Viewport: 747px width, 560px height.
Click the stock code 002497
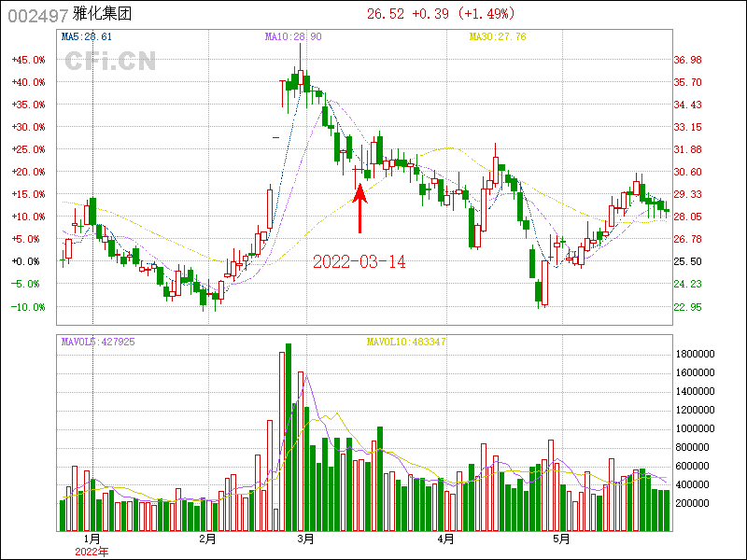click(38, 16)
